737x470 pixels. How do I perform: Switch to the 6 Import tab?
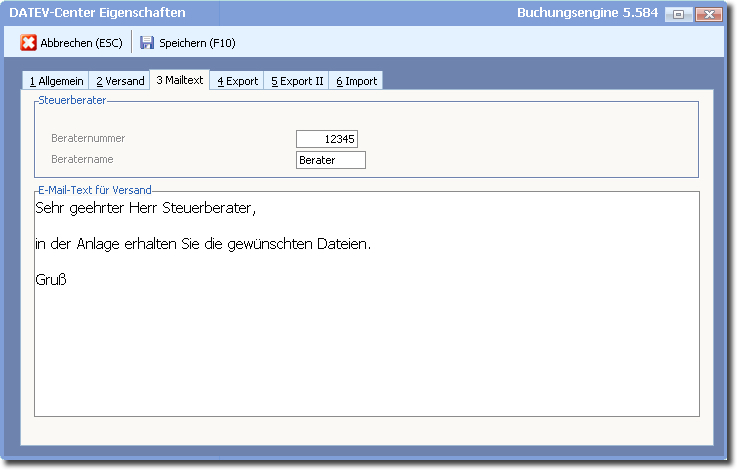point(356,81)
